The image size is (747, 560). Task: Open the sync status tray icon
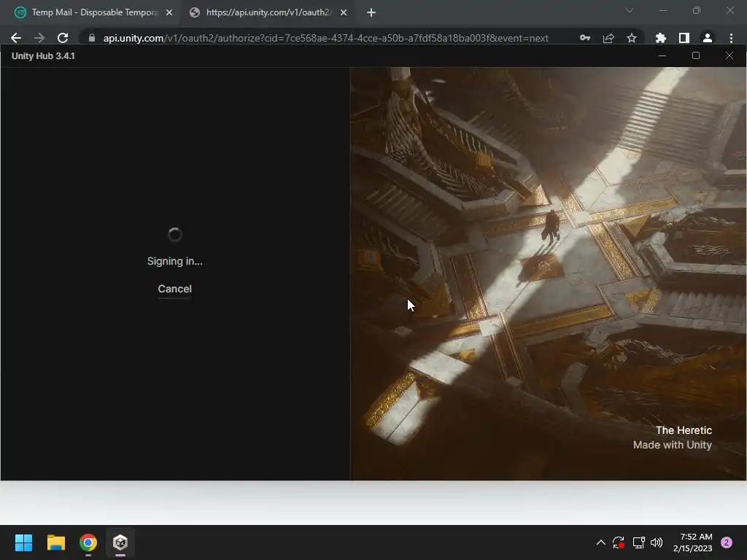coord(619,542)
